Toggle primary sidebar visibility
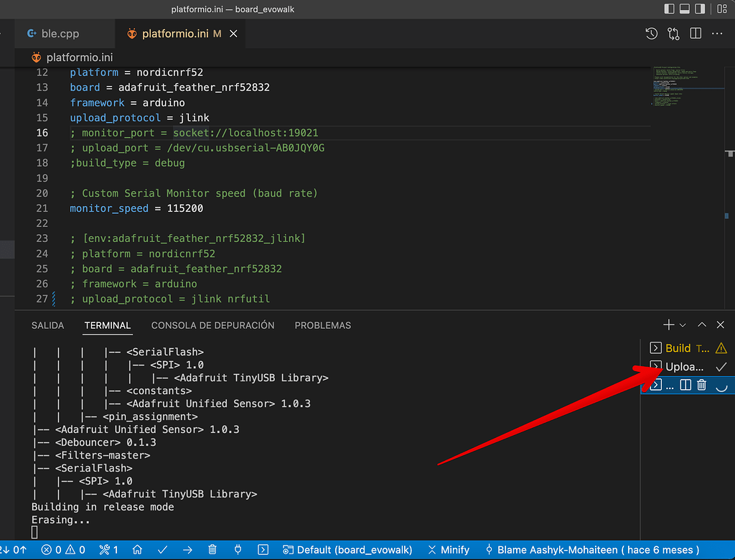 [x=670, y=9]
